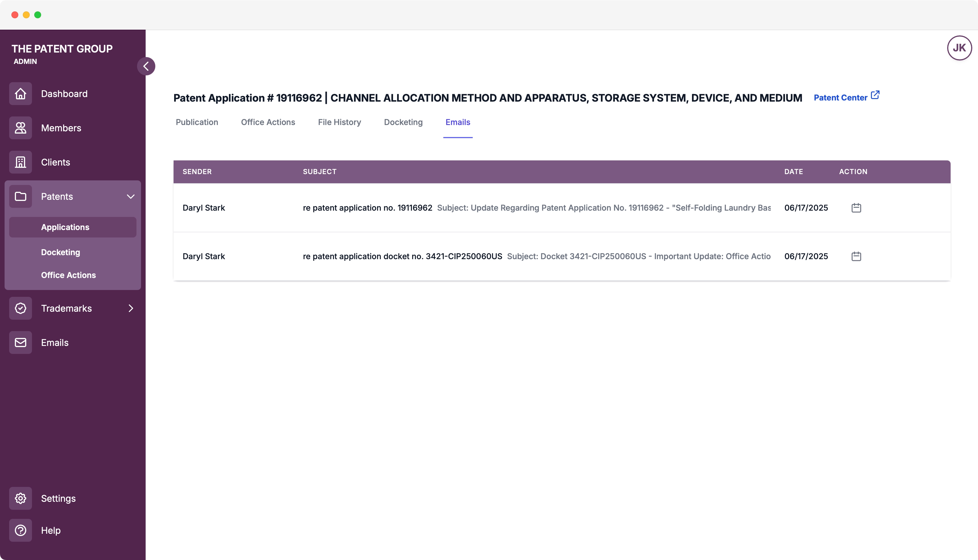Image resolution: width=978 pixels, height=560 pixels.
Task: Click the Clients building icon
Action: tap(20, 162)
